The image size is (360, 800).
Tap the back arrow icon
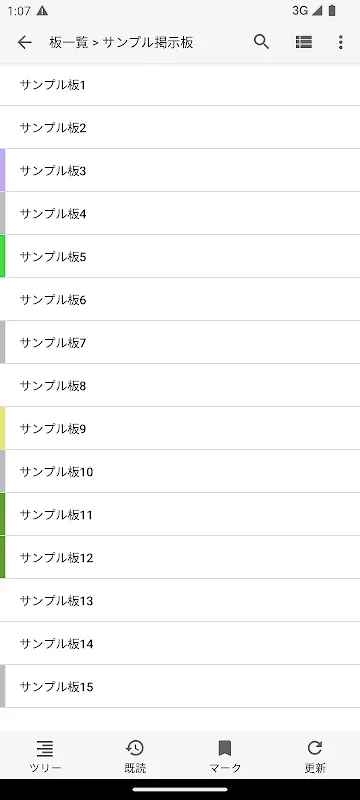coord(24,42)
